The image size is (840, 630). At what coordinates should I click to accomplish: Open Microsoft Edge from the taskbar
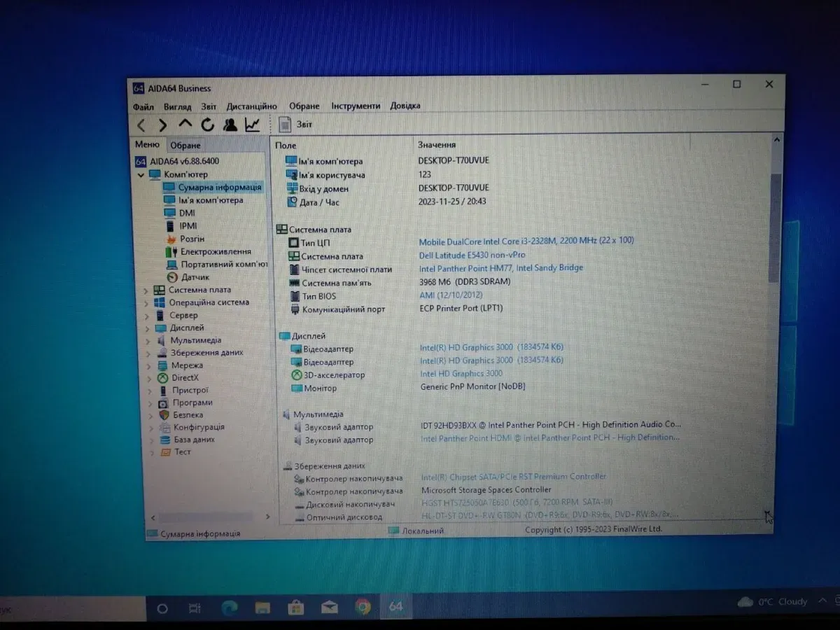pos(230,607)
